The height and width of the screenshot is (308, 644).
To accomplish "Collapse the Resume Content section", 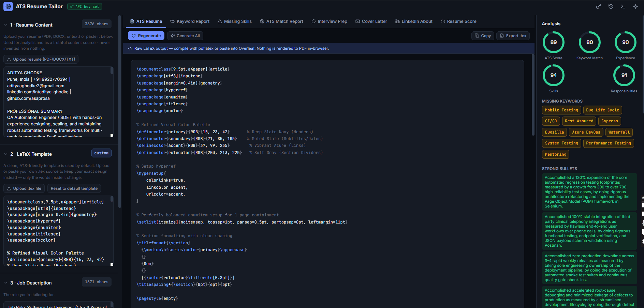I will [x=6, y=25].
